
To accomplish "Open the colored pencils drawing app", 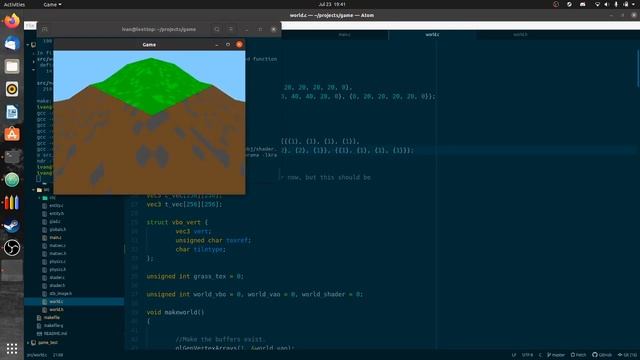I will (12, 202).
